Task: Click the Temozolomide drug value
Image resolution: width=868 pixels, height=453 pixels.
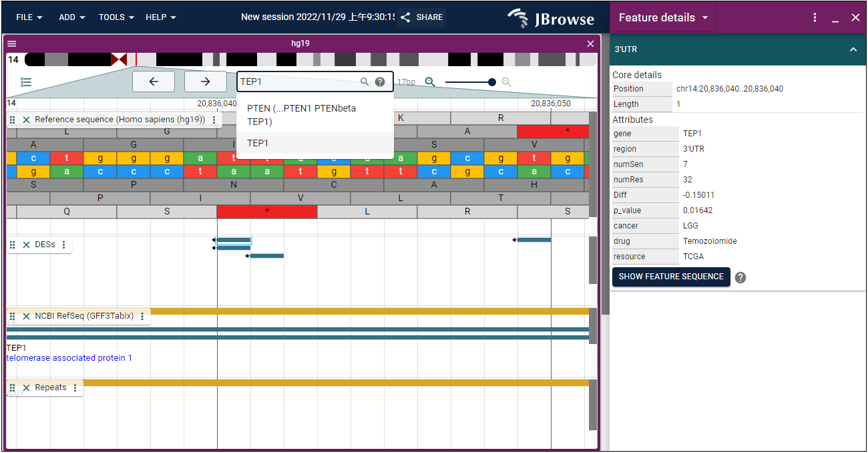Action: (x=710, y=241)
